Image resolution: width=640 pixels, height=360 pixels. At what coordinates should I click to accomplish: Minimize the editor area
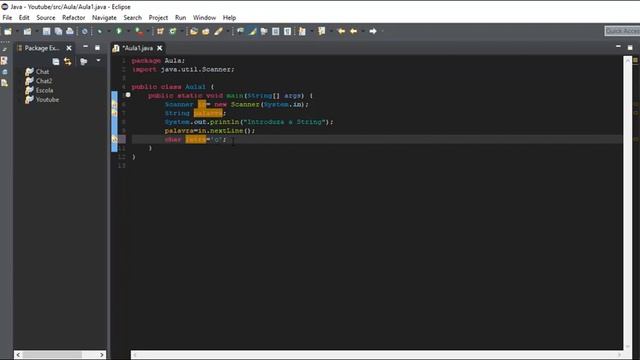pos(618,47)
